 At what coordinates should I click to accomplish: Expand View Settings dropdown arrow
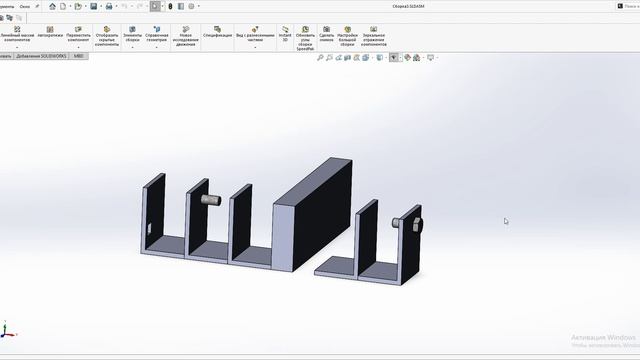coord(437,58)
